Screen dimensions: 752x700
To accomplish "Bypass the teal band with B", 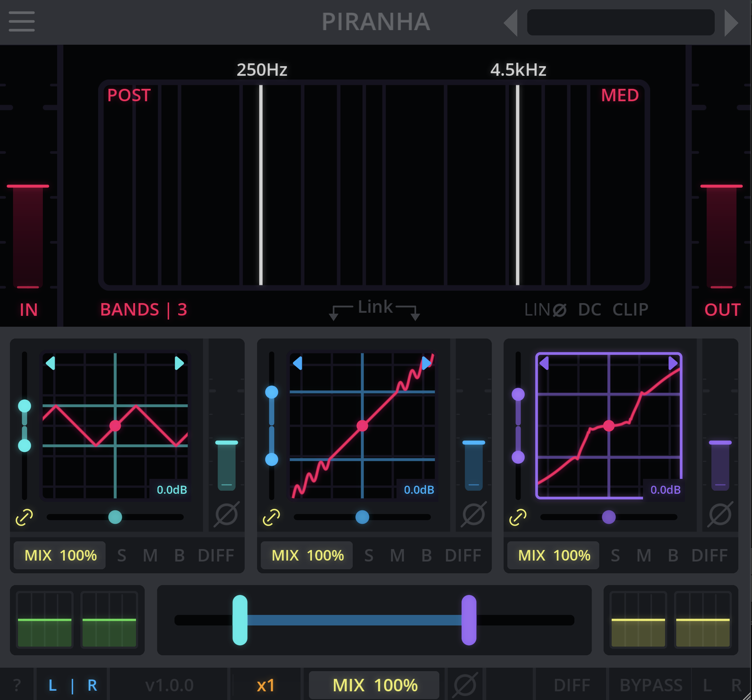I will point(180,556).
